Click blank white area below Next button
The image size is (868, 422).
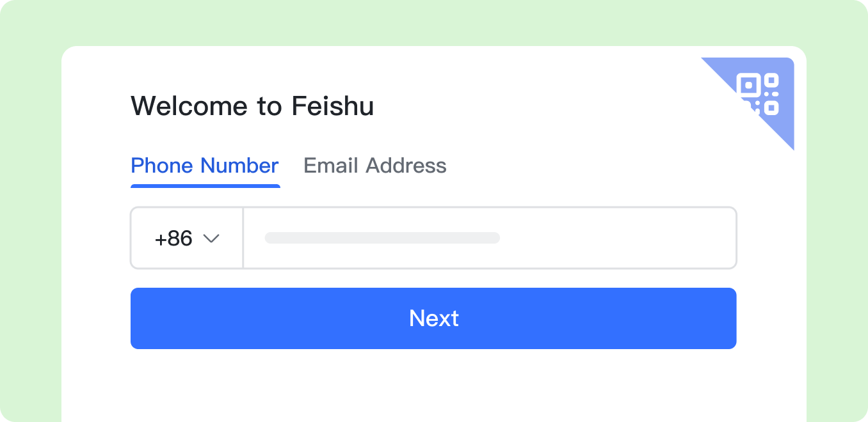coord(433,384)
